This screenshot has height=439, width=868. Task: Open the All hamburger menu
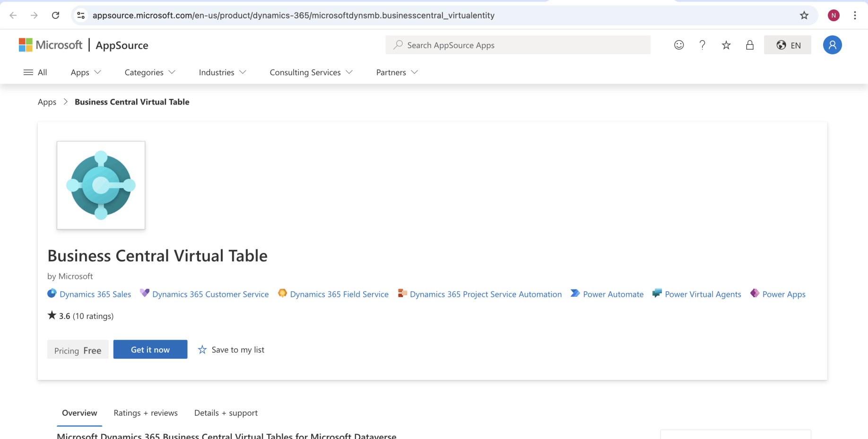coord(35,72)
